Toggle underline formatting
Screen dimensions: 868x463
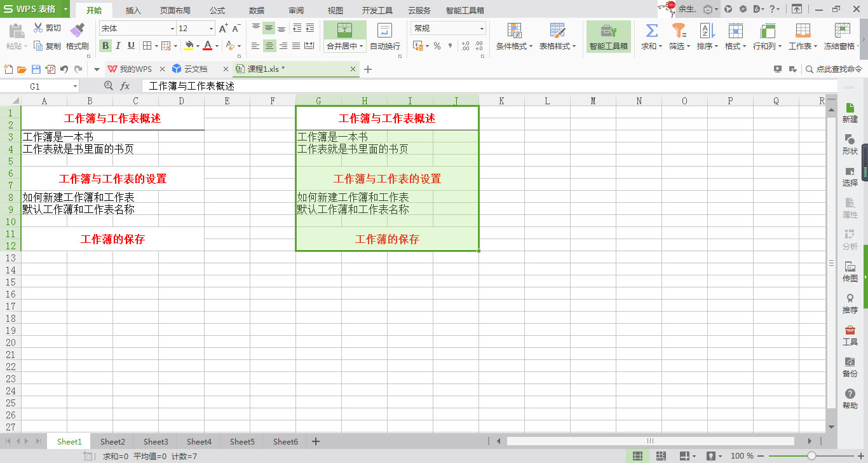click(x=131, y=46)
